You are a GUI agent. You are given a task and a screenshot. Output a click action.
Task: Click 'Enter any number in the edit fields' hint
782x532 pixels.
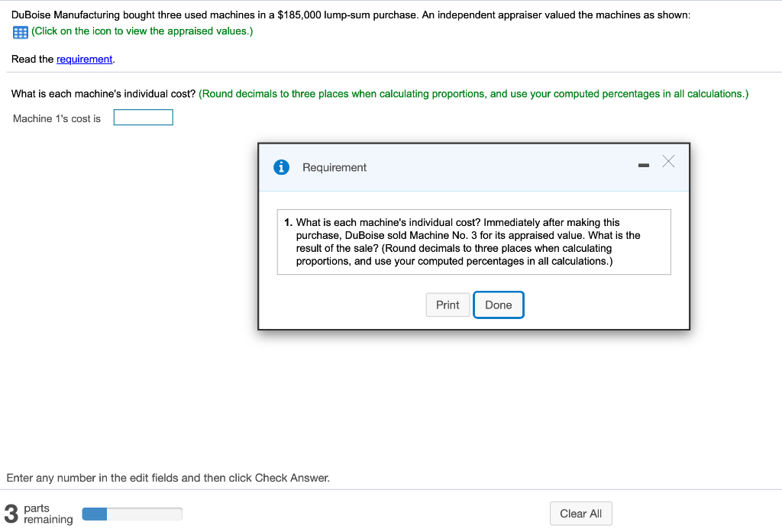click(x=168, y=478)
